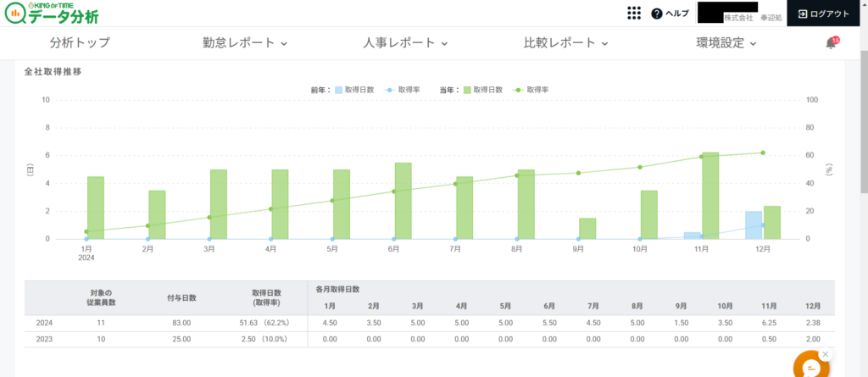Expand the 人事レポート dropdown menu

click(x=405, y=43)
